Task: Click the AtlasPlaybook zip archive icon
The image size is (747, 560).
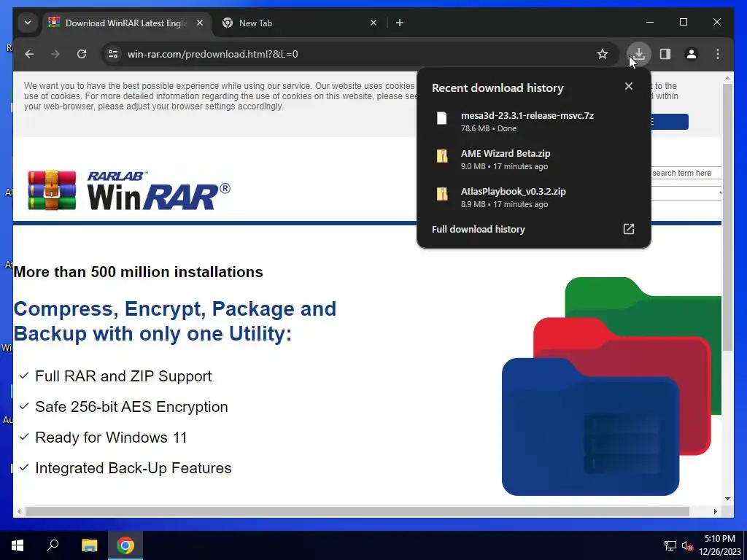Action: coord(442,194)
